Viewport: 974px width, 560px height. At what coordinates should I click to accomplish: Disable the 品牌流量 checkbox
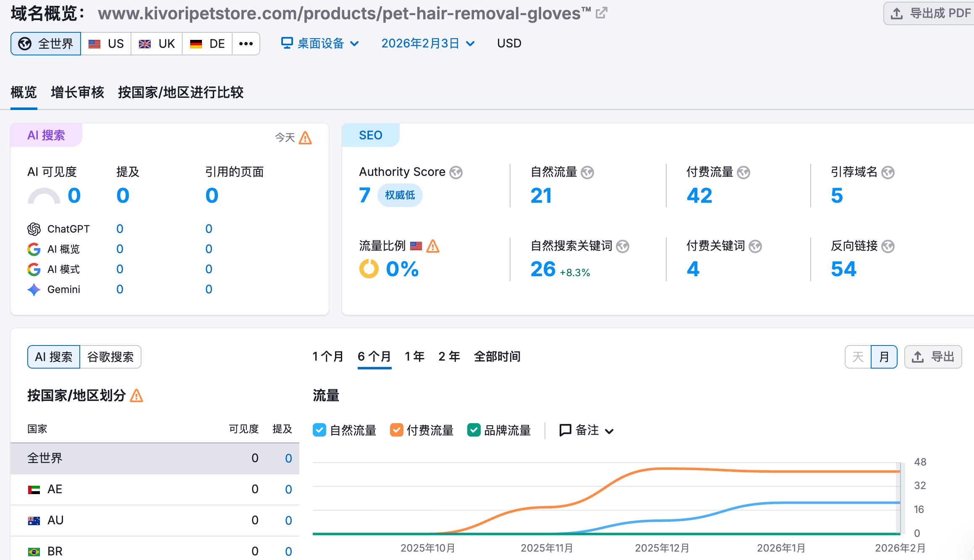[474, 430]
